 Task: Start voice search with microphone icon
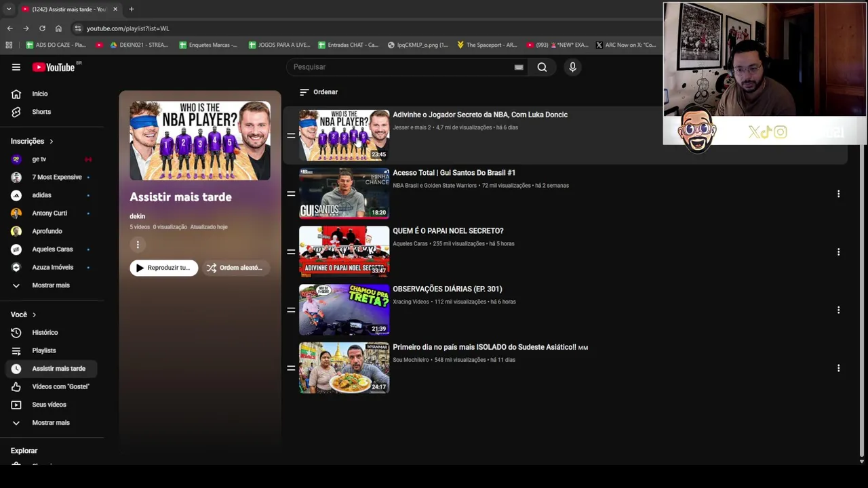click(x=572, y=67)
